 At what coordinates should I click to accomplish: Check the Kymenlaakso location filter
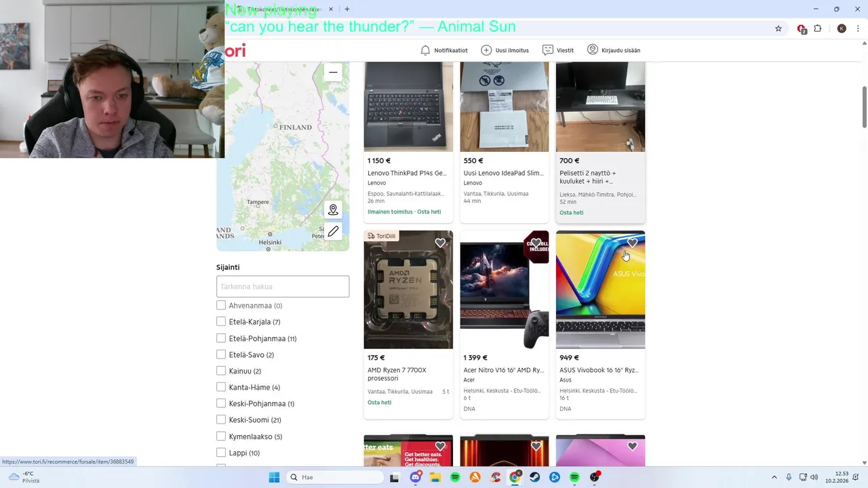click(x=221, y=436)
